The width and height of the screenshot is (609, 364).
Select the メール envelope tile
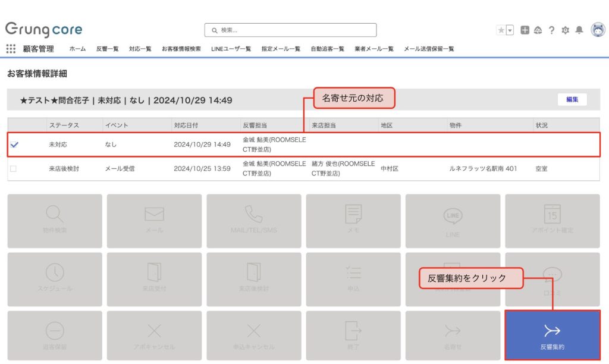pyautogui.click(x=154, y=220)
